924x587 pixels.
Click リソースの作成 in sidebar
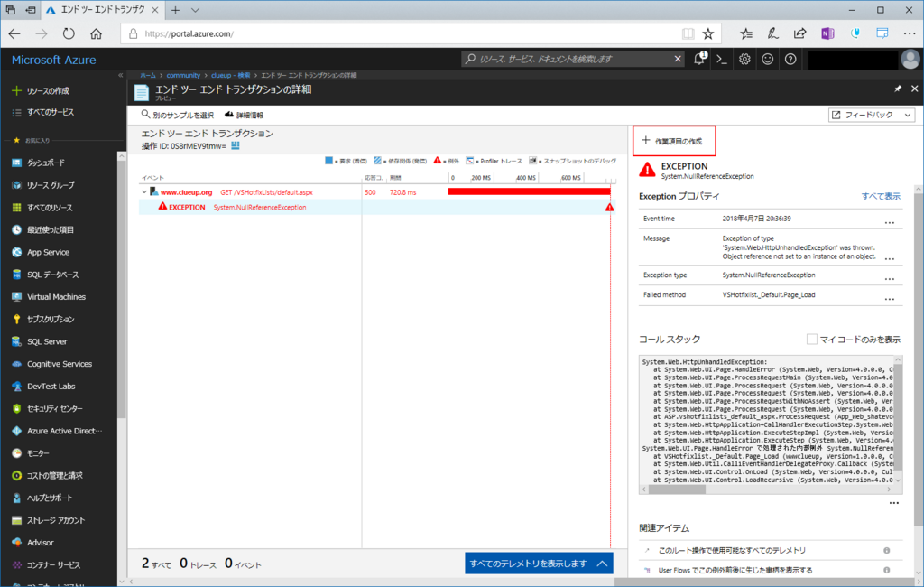point(41,91)
